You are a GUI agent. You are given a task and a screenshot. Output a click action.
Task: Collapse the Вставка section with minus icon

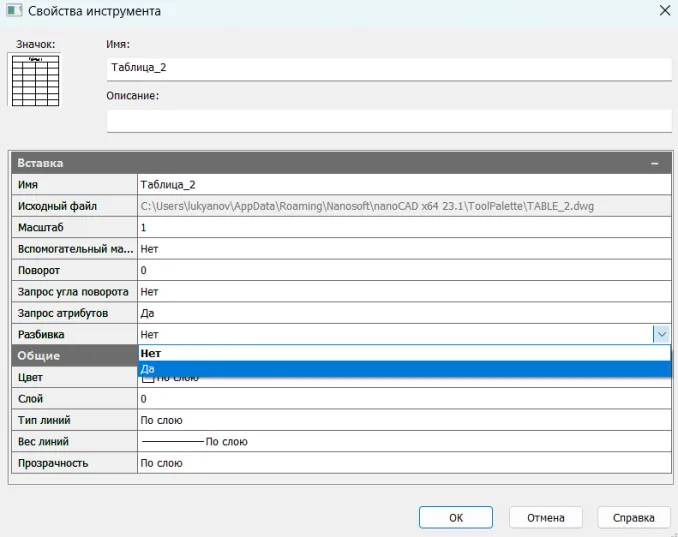pyautogui.click(x=654, y=162)
